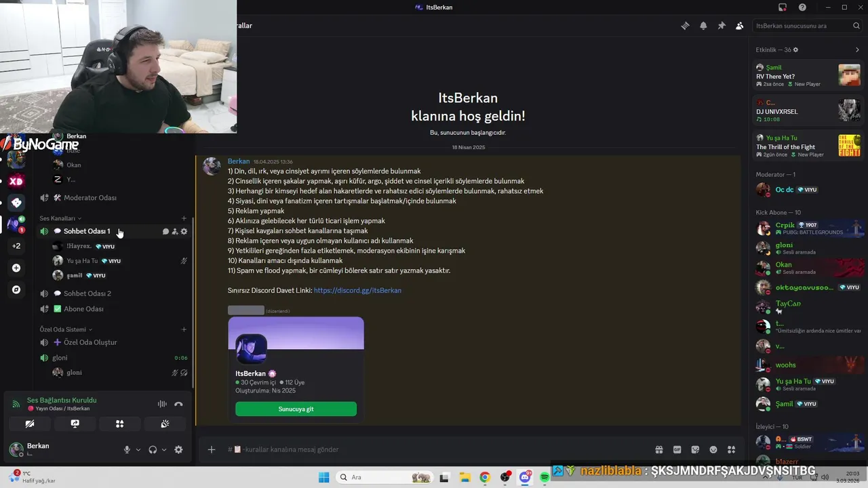Collapse the Ses Kanalları category
This screenshot has height=488, width=868.
tap(60, 218)
